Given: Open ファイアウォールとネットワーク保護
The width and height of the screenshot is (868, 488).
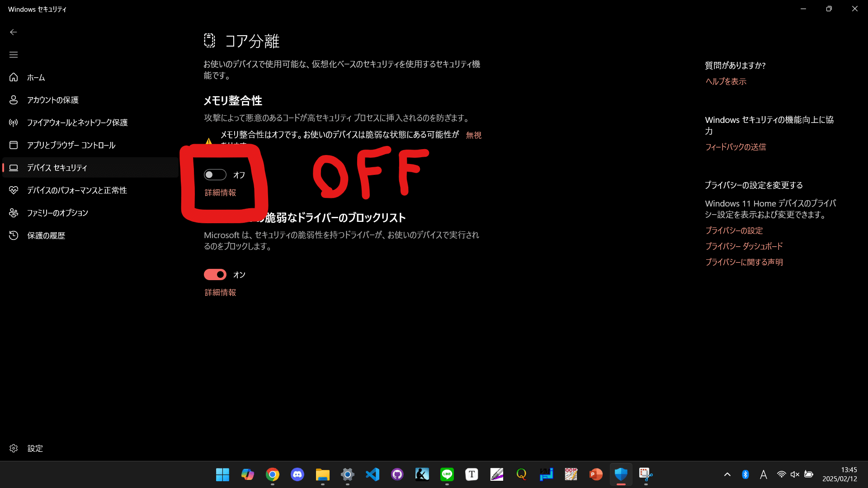Looking at the screenshot, I should (90, 122).
